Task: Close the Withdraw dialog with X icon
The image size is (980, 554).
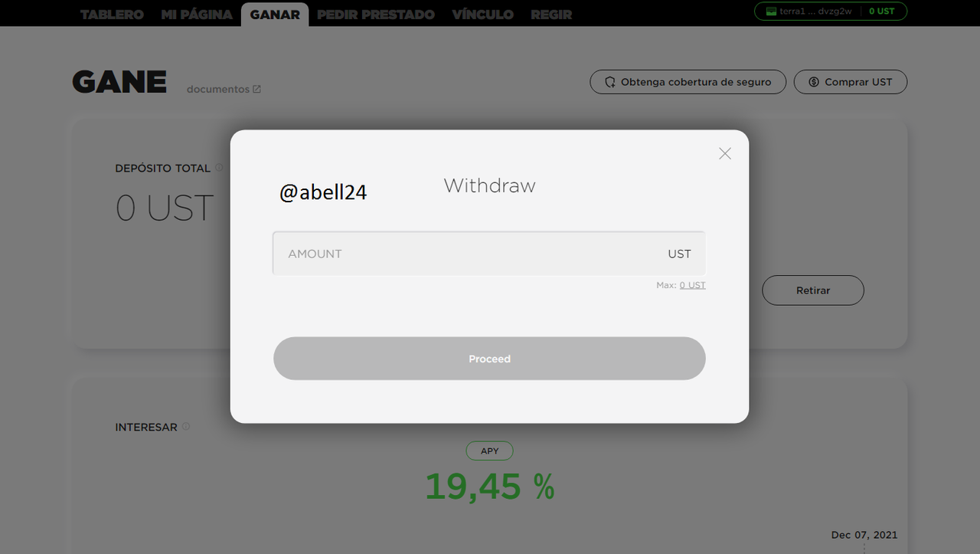Action: click(725, 153)
